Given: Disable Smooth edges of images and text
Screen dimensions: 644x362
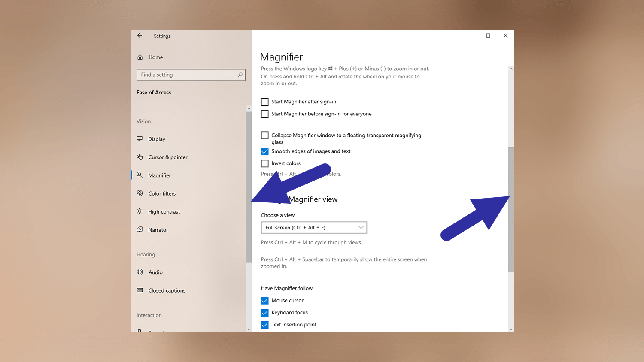Looking at the screenshot, I should [264, 151].
